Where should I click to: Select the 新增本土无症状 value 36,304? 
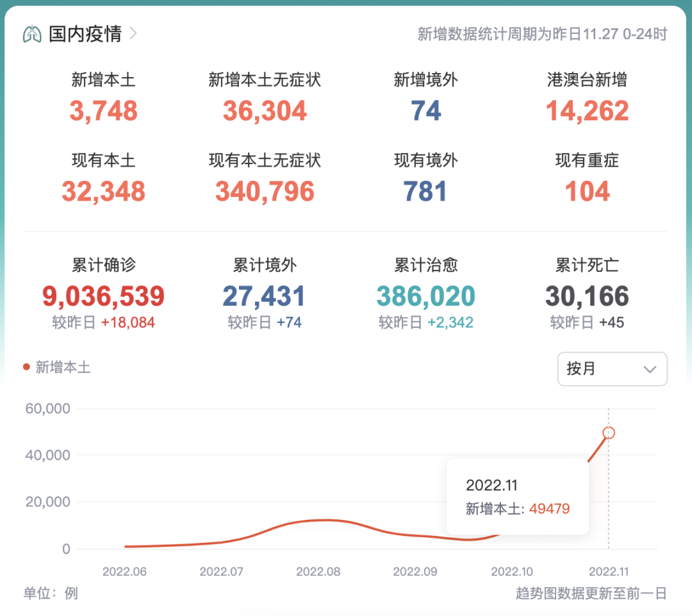265,111
